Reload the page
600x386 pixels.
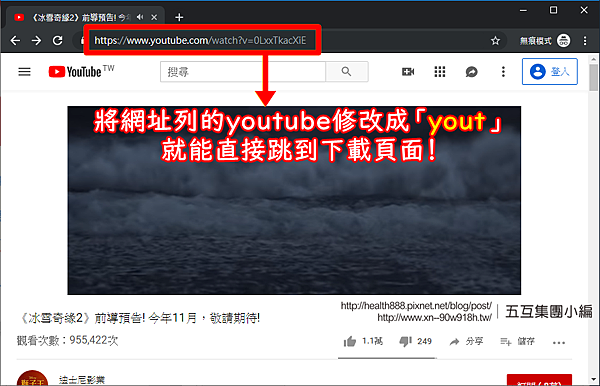pos(58,40)
